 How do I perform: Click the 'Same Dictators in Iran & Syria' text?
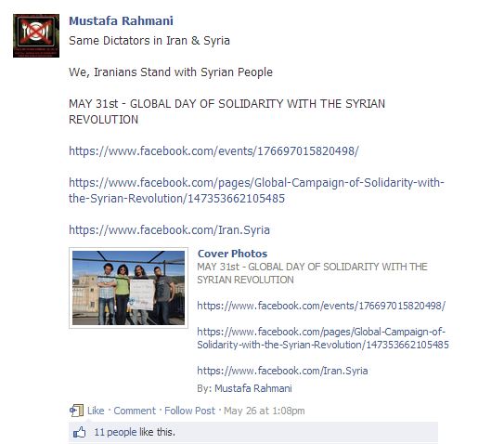click(149, 41)
